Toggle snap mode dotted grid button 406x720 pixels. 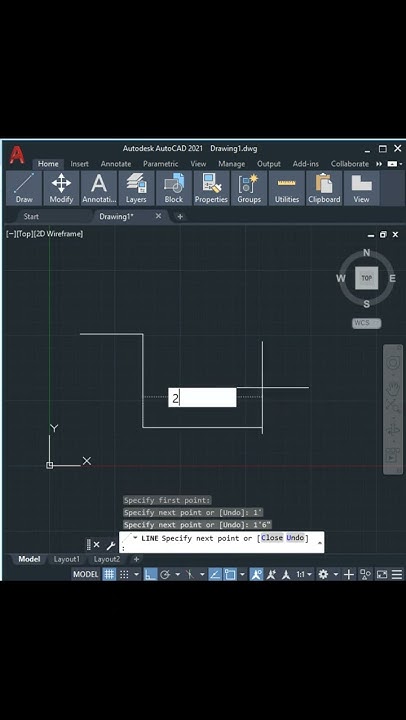[124, 574]
